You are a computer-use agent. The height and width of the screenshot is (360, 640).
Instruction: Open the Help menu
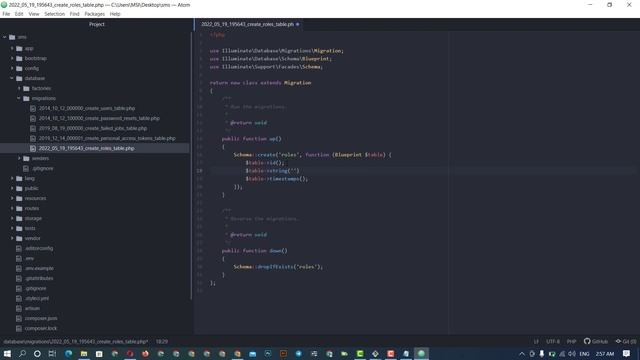coord(115,14)
